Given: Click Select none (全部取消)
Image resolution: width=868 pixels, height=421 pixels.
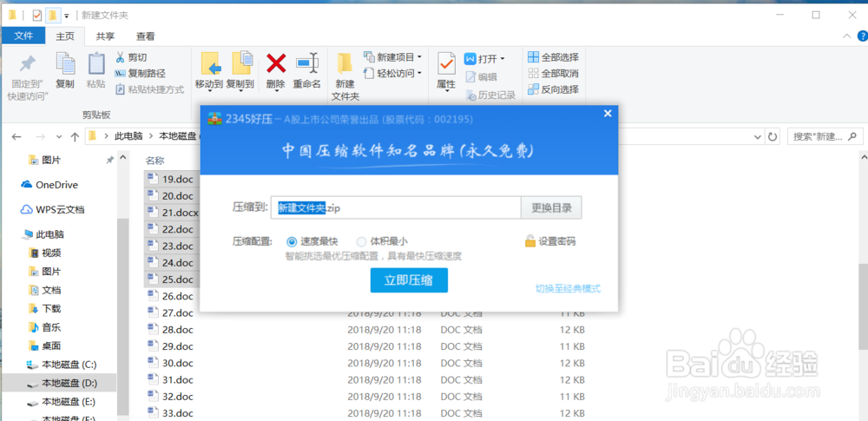Looking at the screenshot, I should pyautogui.click(x=553, y=73).
